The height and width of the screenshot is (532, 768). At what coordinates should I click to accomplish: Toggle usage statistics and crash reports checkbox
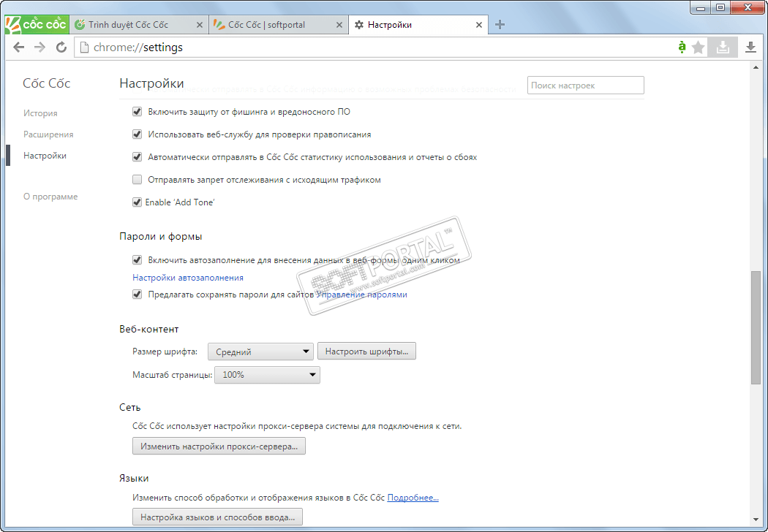[138, 157]
